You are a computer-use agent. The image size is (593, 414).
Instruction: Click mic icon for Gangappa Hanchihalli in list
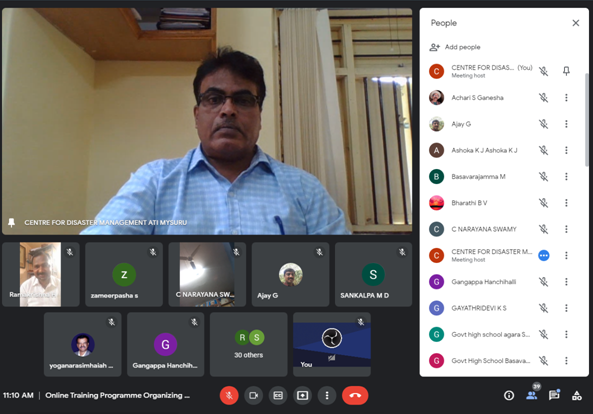point(543,282)
